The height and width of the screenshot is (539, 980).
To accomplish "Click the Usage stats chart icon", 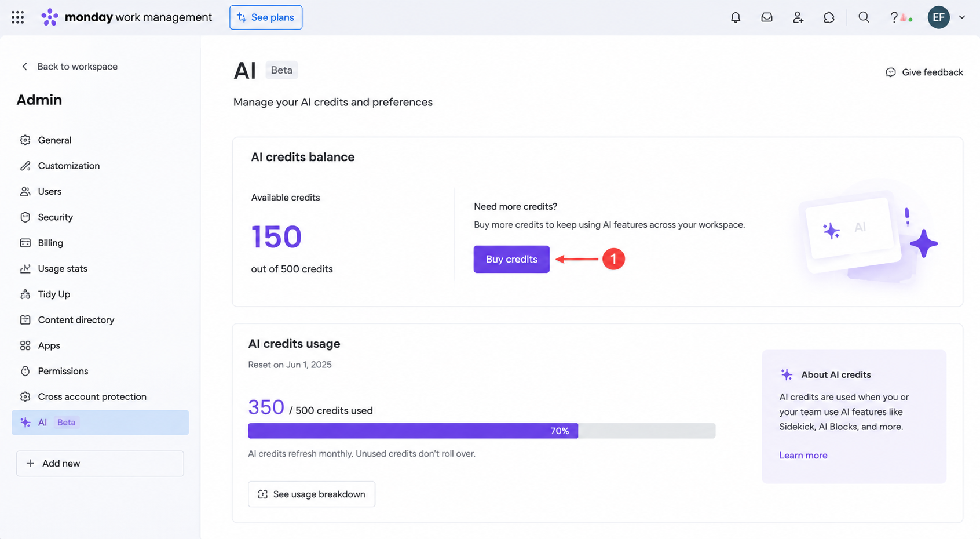I will point(25,268).
